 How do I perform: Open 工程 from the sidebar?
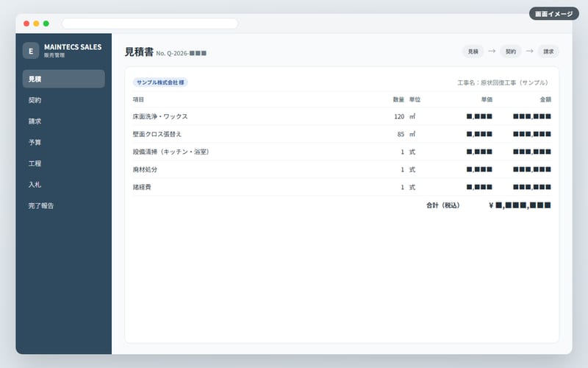pyautogui.click(x=64, y=163)
